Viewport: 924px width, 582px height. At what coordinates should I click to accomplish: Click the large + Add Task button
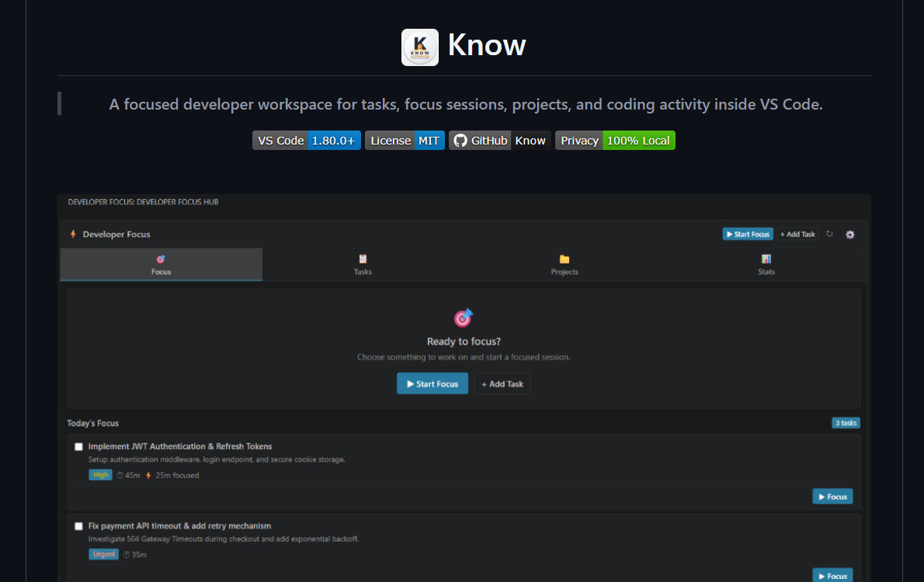[502, 384]
